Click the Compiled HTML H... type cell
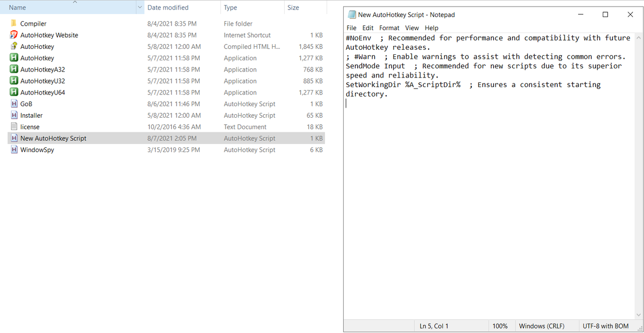This screenshot has height=333, width=644. click(252, 47)
